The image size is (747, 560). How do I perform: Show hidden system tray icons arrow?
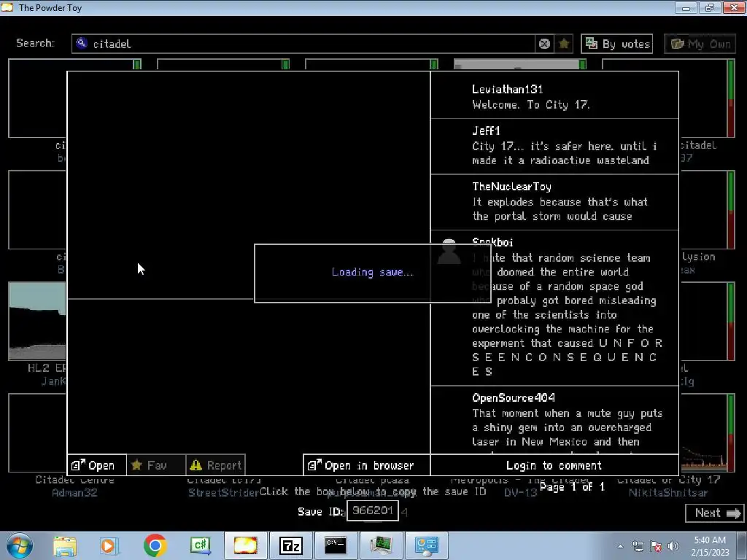click(x=620, y=546)
